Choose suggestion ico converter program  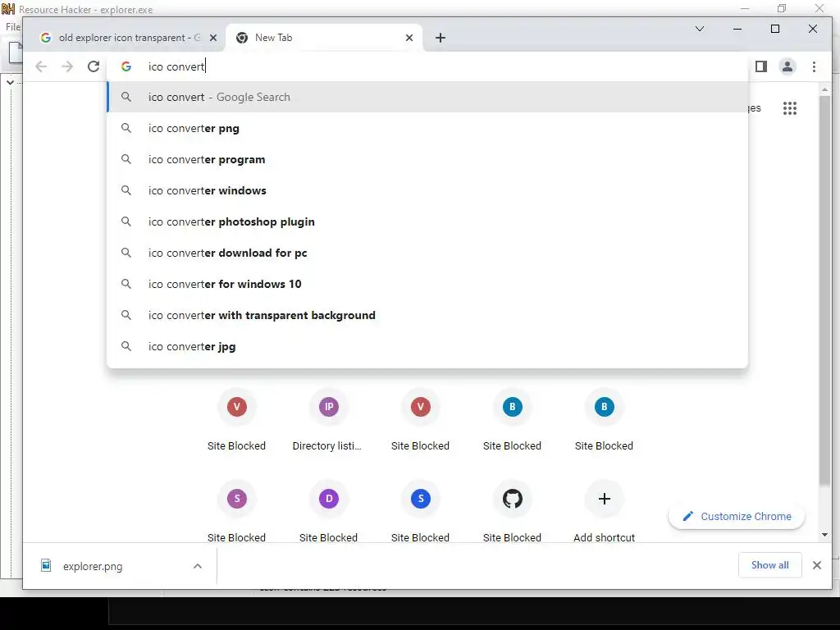[427, 159]
